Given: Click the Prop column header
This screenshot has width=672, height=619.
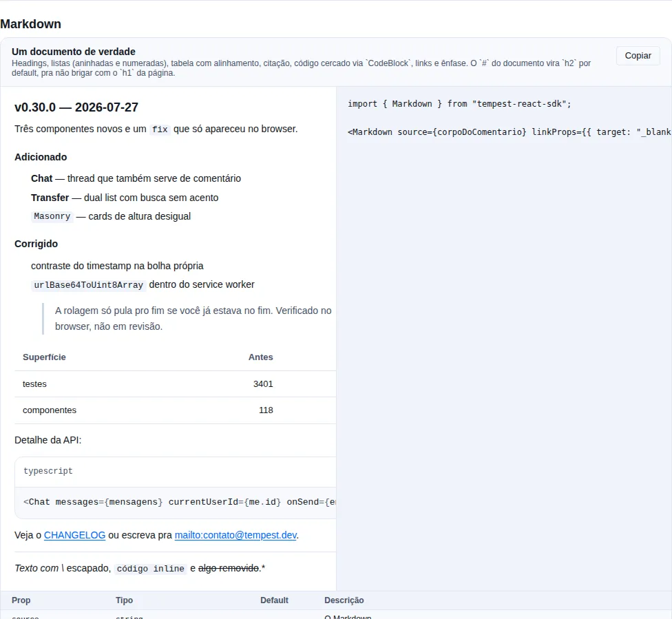Looking at the screenshot, I should pyautogui.click(x=21, y=600).
